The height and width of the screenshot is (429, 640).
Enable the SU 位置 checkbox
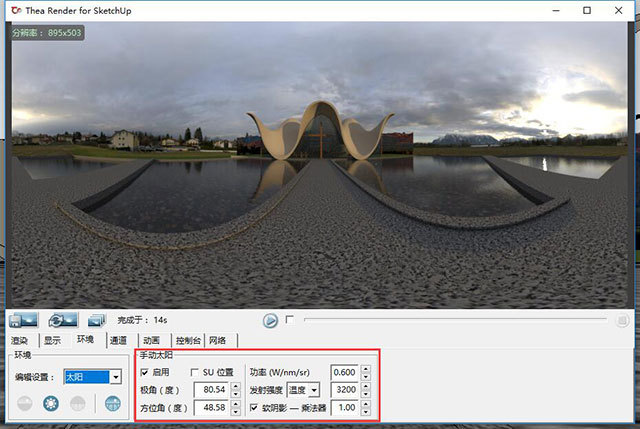coord(195,372)
